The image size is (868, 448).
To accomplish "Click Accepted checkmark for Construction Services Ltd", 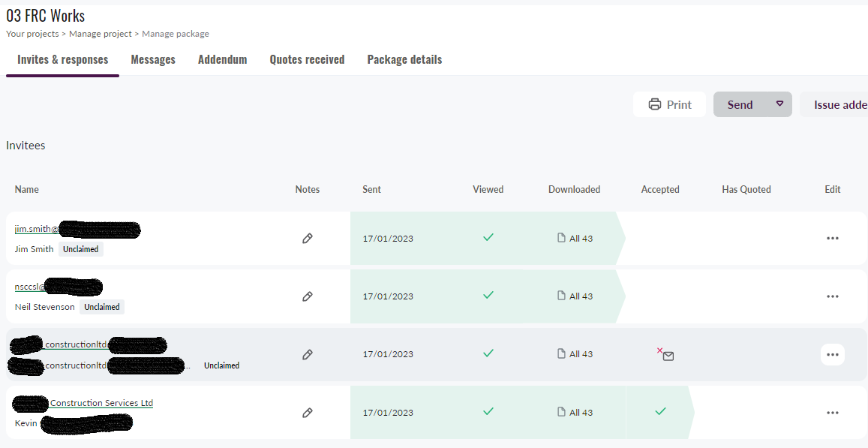I will click(660, 411).
